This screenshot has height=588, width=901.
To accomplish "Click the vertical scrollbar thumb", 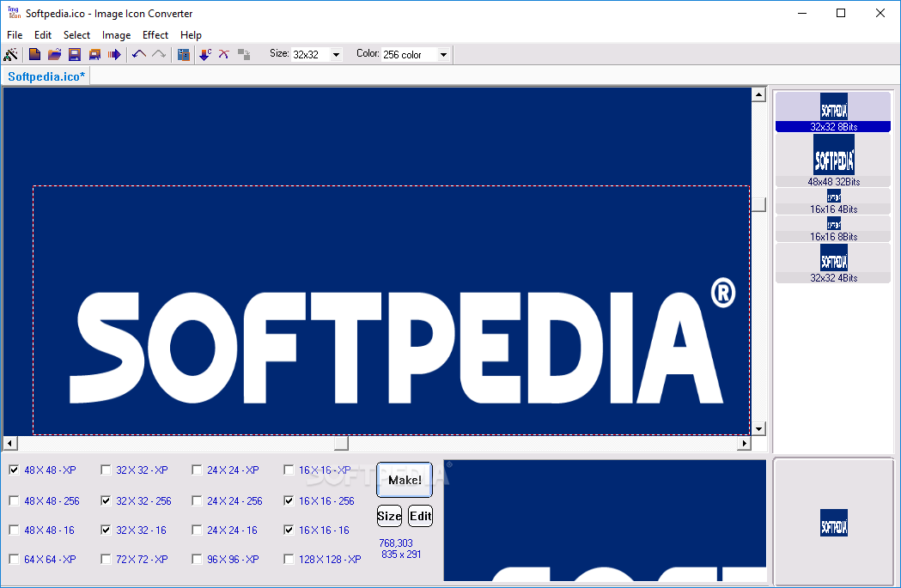I will [x=758, y=205].
